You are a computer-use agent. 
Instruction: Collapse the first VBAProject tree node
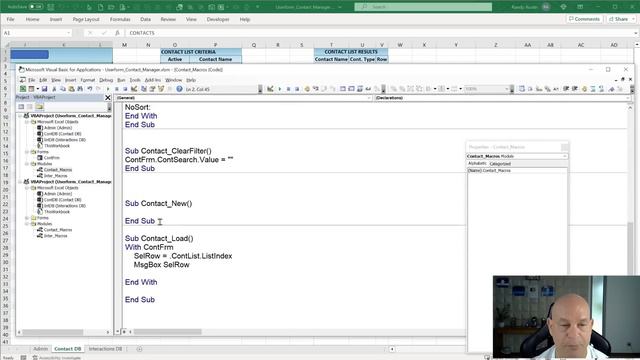pyautogui.click(x=20, y=116)
